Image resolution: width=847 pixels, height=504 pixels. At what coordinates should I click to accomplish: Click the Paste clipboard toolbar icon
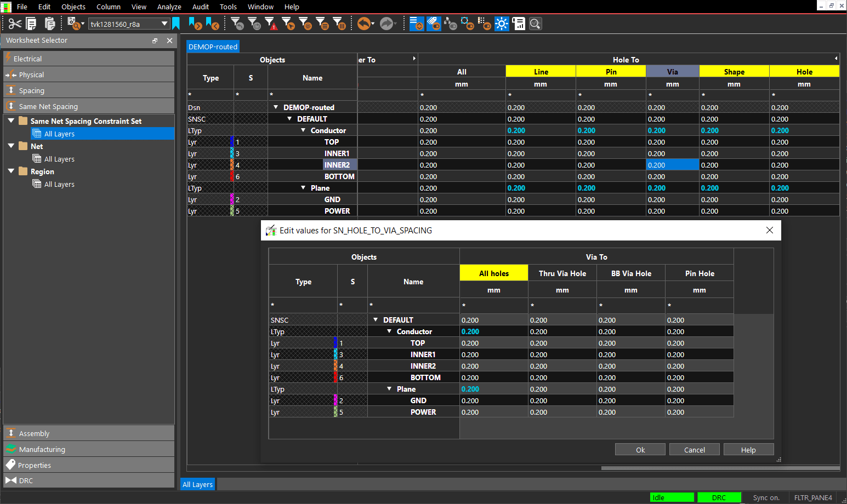pos(50,24)
